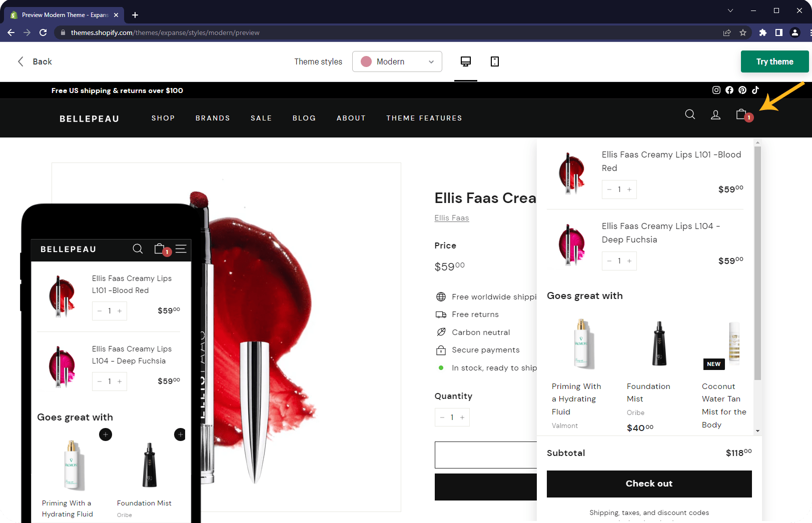This screenshot has width=812, height=523.
Task: Close the Preview Modern Theme tab
Action: [x=116, y=15]
